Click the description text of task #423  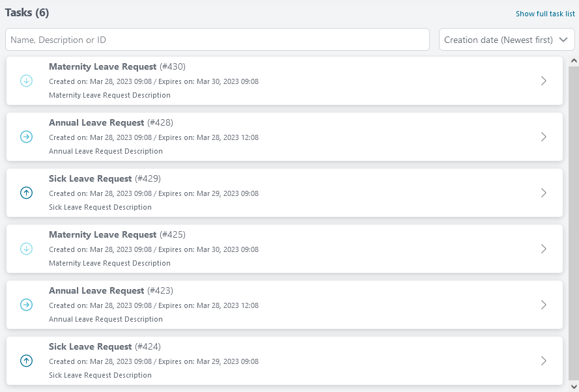point(106,319)
